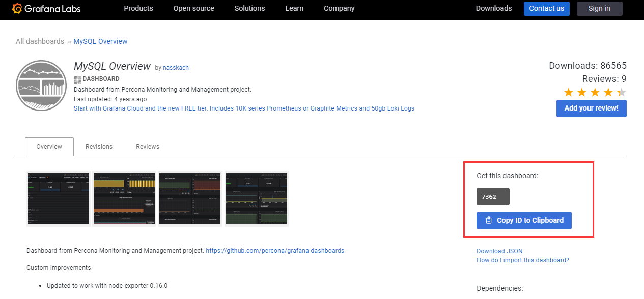Click the MySQL Overview breadcrumb link
This screenshot has height=299, width=644.
click(100, 41)
